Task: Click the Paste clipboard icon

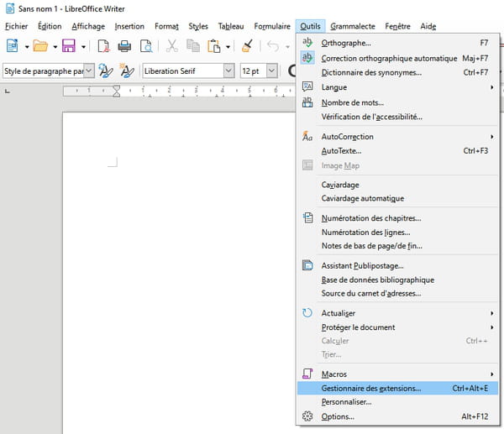Action: coord(213,46)
